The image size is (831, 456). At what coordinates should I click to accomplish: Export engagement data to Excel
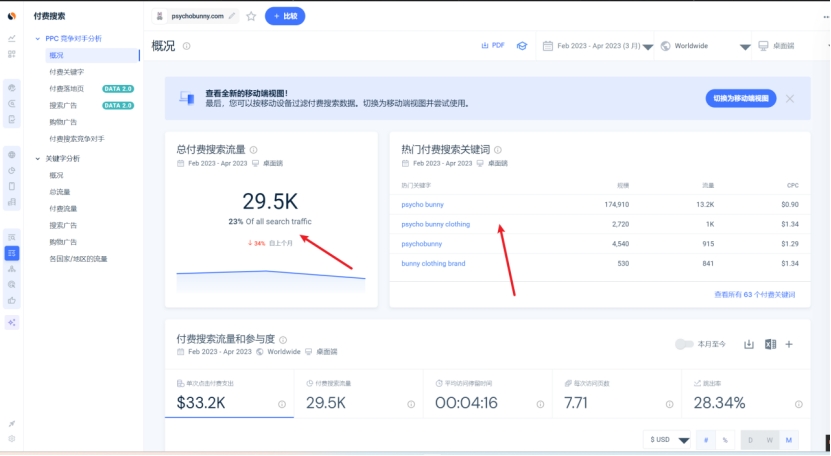(770, 344)
